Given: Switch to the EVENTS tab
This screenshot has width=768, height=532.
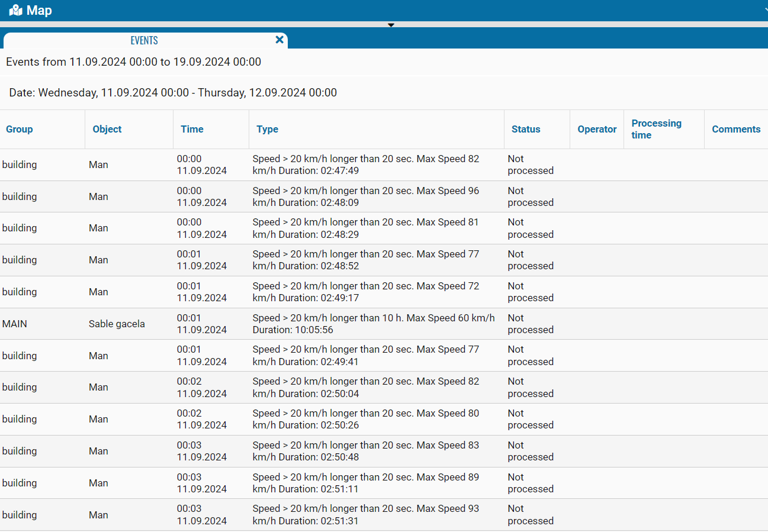Looking at the screenshot, I should 144,40.
